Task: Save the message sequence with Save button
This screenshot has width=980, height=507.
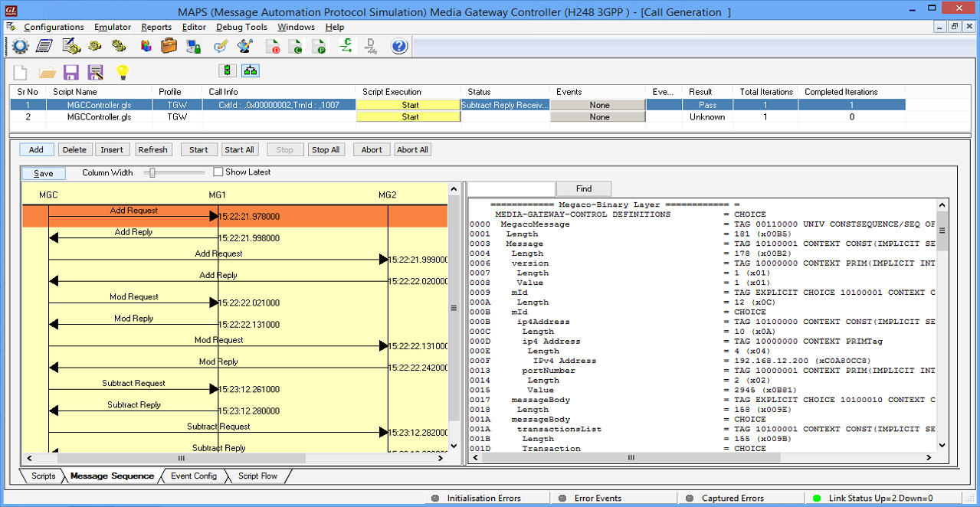Action: 44,173
